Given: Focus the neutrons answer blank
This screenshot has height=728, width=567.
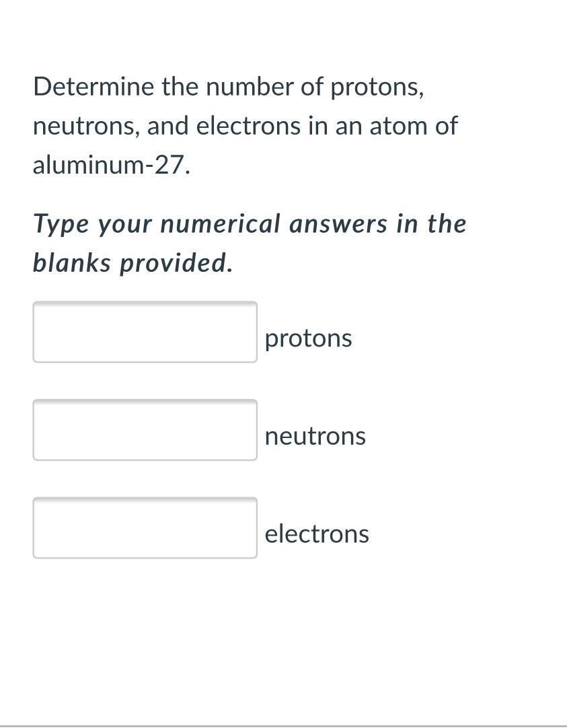Looking at the screenshot, I should [x=145, y=430].
